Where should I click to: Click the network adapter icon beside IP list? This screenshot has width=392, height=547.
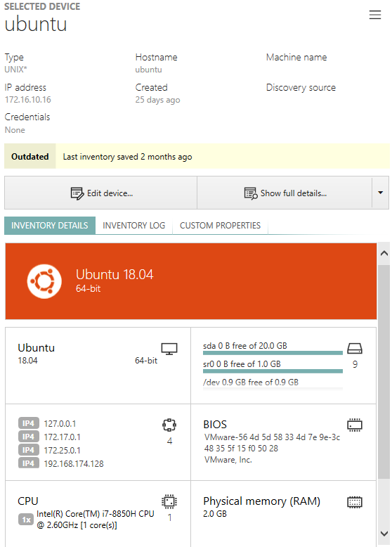point(169,425)
